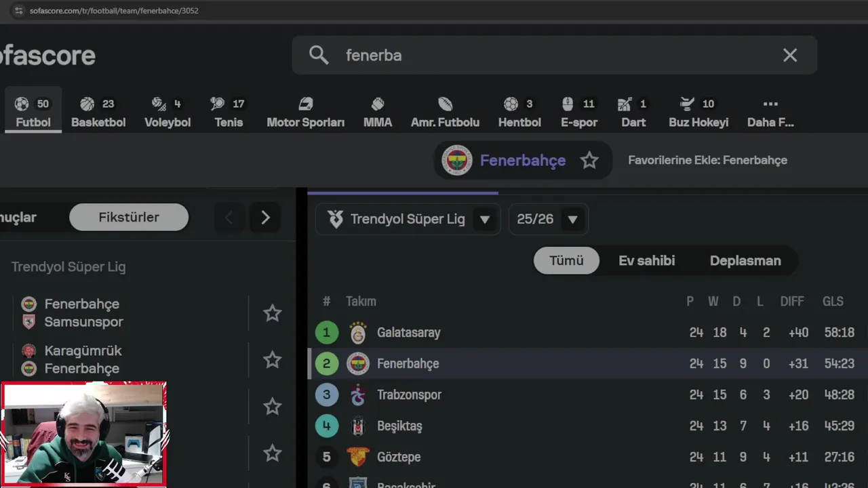Open the 25/26 season dropdown
Image resolution: width=868 pixels, height=488 pixels.
click(x=548, y=219)
